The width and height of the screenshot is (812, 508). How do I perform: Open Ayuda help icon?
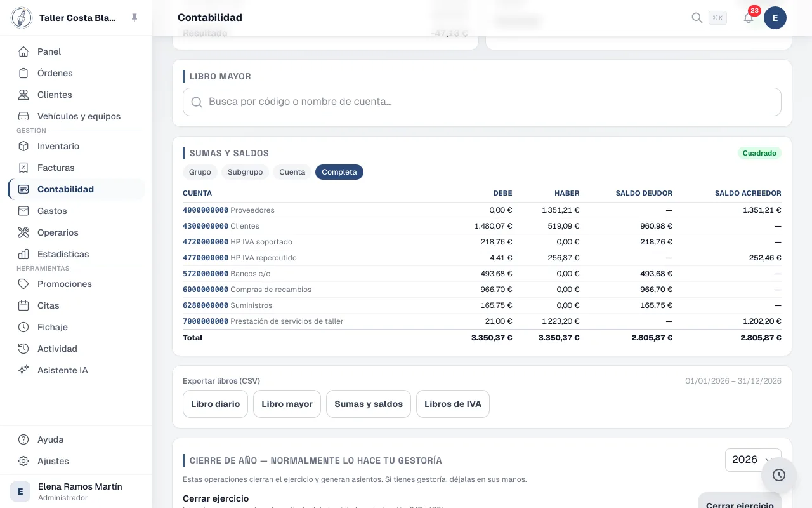pyautogui.click(x=23, y=439)
